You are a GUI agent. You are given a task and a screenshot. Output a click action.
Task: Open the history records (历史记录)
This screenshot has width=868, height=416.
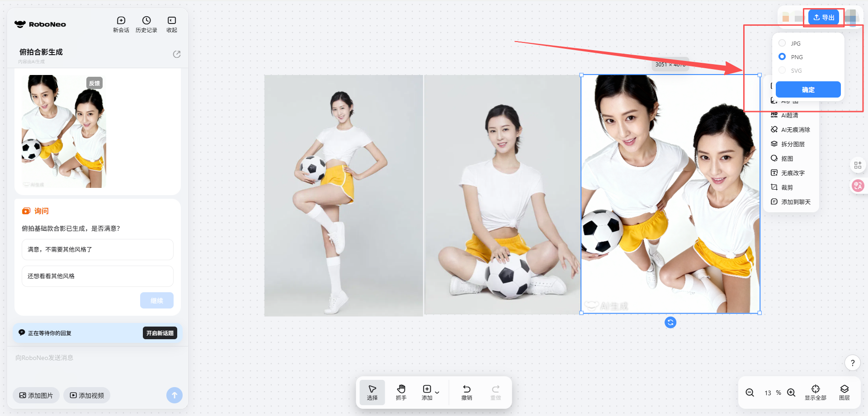tap(146, 24)
